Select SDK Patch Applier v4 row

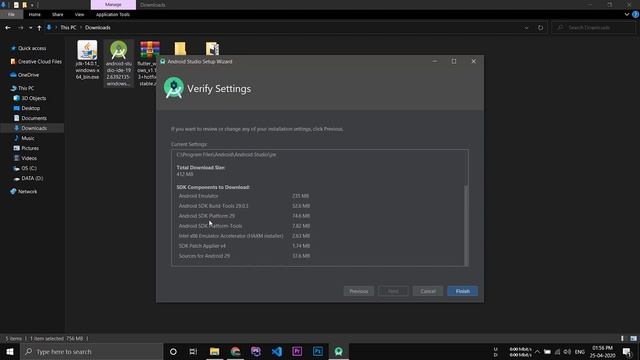click(244, 246)
